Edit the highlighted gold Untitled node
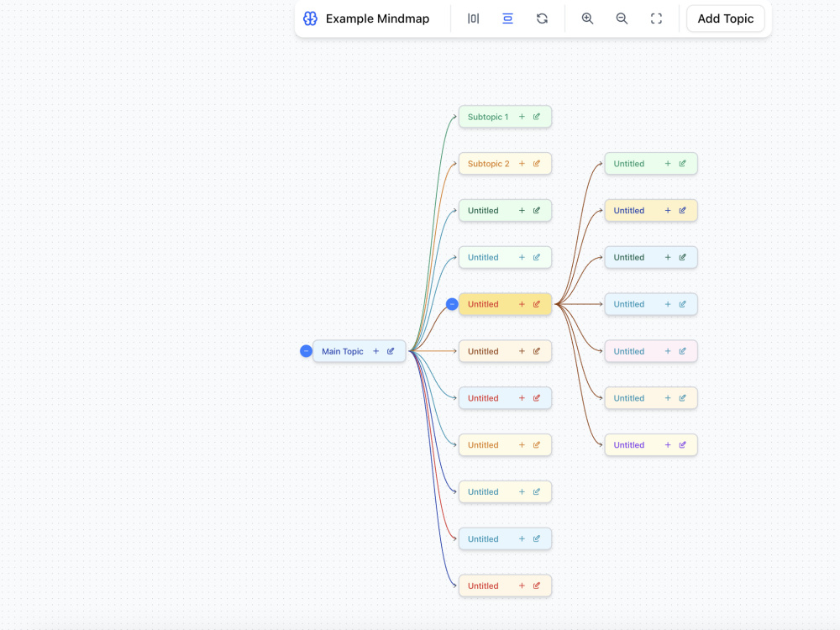The height and width of the screenshot is (630, 840). [536, 304]
